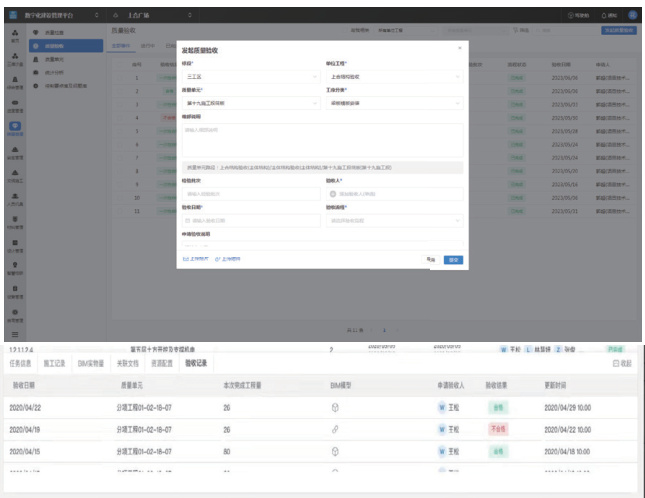Open the 验收结果 dropdown in the dialog
The width and height of the screenshot is (645, 498).
pyautogui.click(x=395, y=220)
